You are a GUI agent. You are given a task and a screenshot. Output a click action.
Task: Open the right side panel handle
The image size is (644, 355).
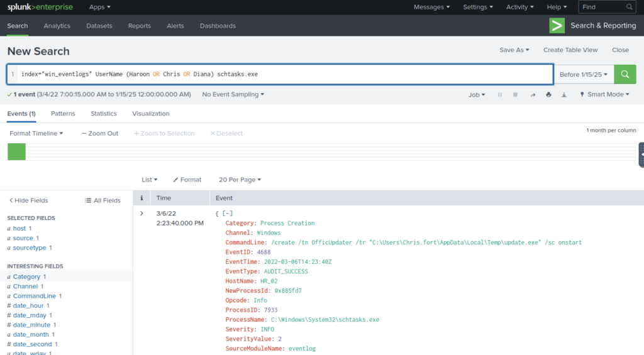[641, 155]
